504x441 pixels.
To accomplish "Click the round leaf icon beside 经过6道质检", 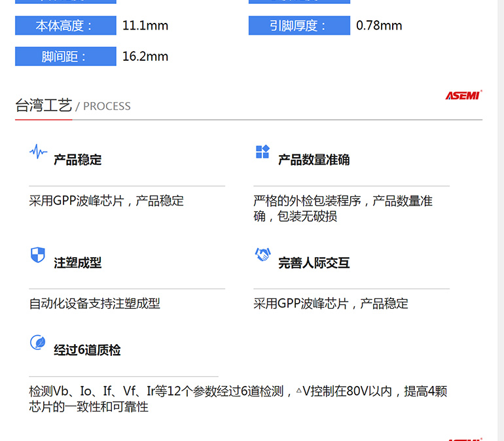I will click(38, 342).
